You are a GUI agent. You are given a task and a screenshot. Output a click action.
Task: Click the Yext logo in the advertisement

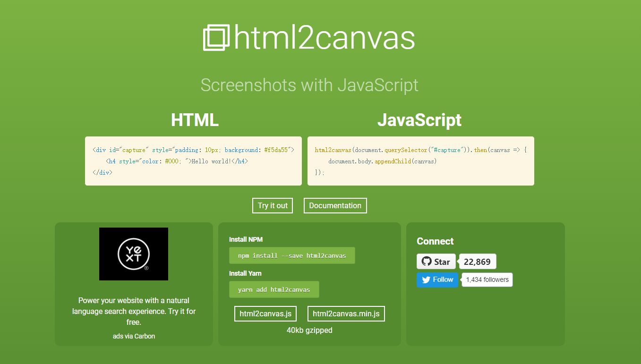tap(133, 254)
